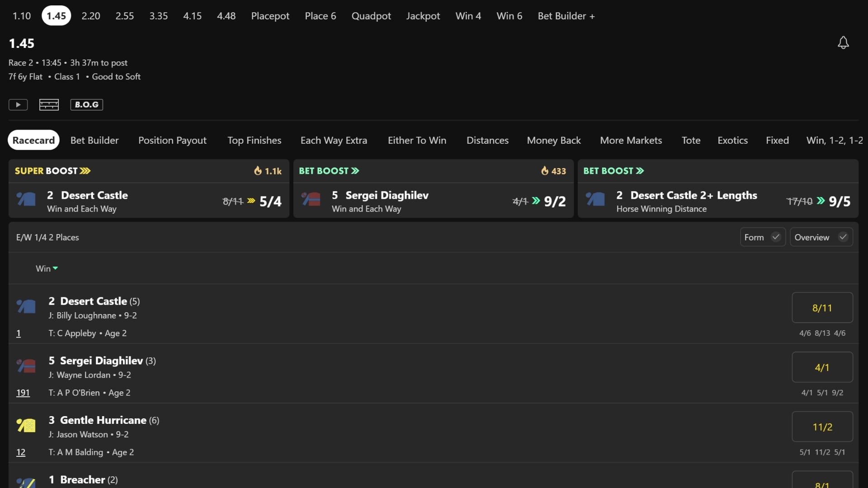Open the Bet Builder market tab

(x=94, y=141)
